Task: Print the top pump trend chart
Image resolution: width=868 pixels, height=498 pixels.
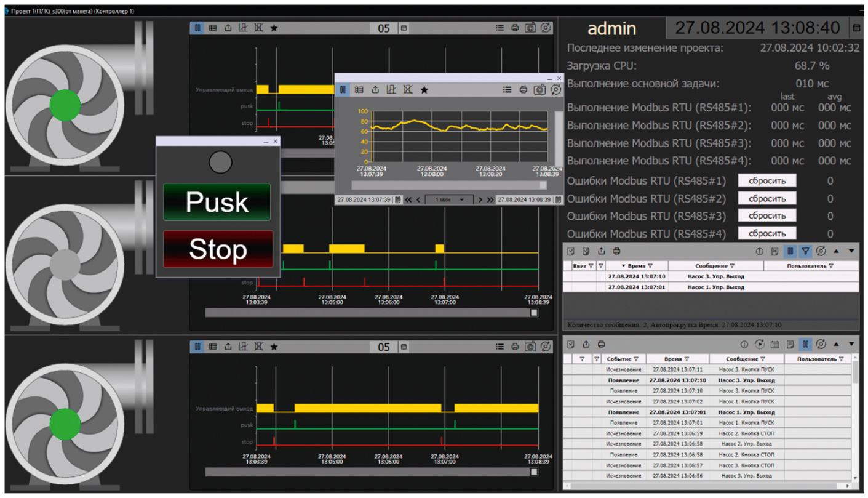Action: (x=515, y=28)
